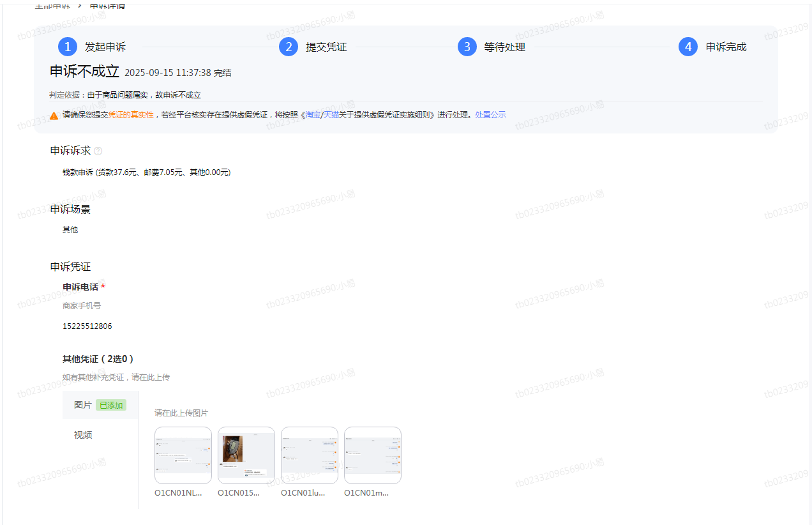The image size is (812, 525).
Task: Open the thumbnail showing the watch photo
Action: click(246, 455)
